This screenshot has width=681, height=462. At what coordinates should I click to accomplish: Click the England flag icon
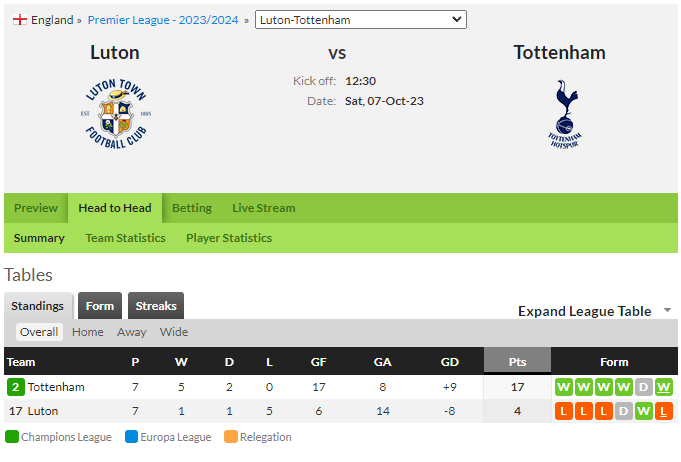coord(20,20)
